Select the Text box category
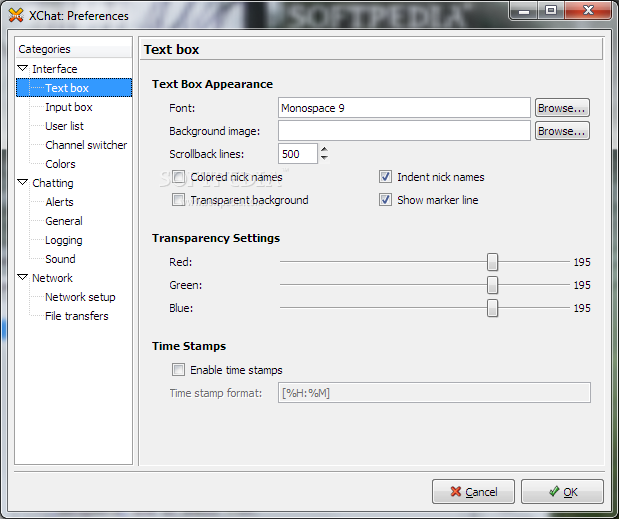Screen dimensions: 619x519 [74, 88]
